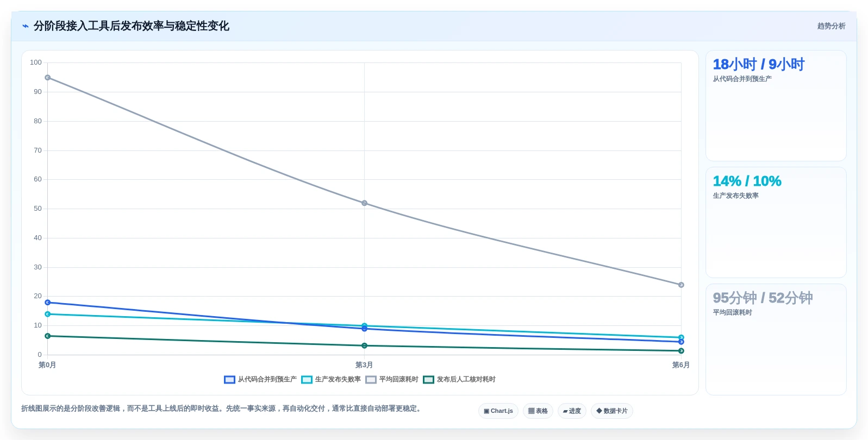Click the gray data point at 第0月 near 95

[48, 78]
